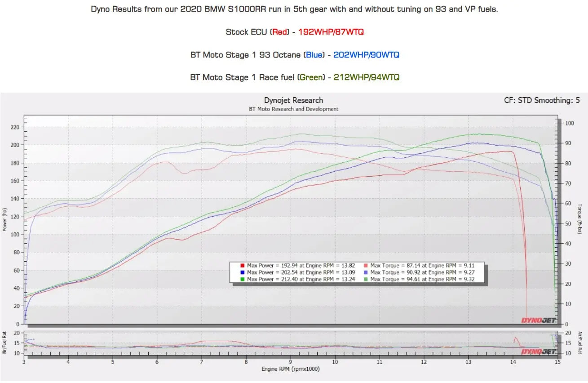
Task: Select legend text 'Max Torque = 90.92 at Engine RPM = 9.27'
Action: coord(423,272)
